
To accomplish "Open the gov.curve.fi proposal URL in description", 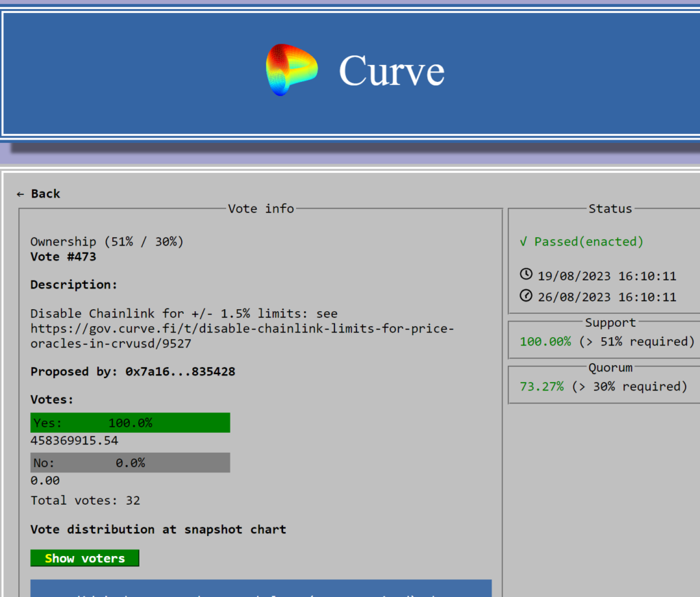I will coord(242,329).
